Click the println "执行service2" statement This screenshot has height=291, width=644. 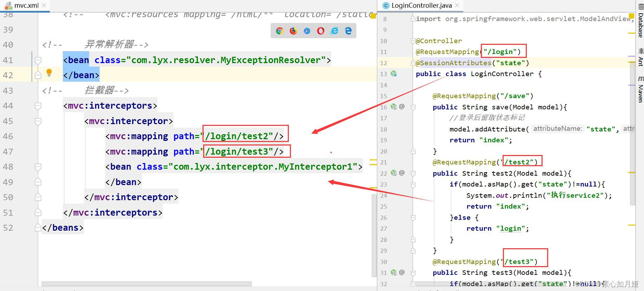coord(539,195)
